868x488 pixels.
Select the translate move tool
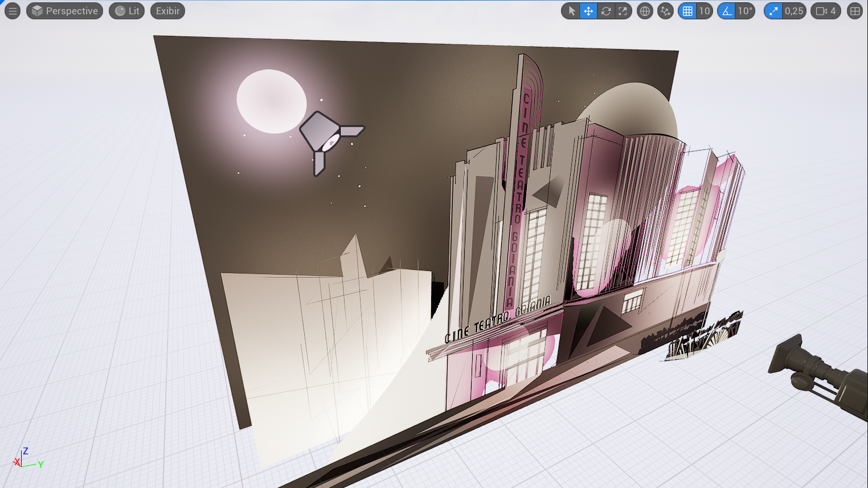588,11
